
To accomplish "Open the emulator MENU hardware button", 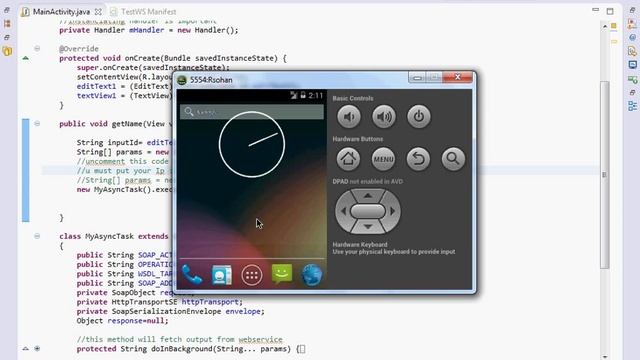I will [x=383, y=159].
